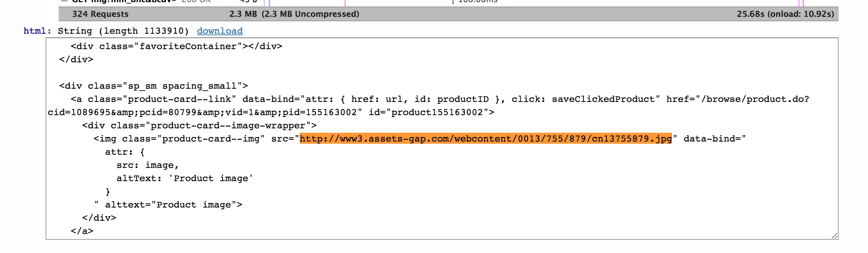The height and width of the screenshot is (253, 868).
Task: Click the pink marker line in the timeline
Action: coord(345,2)
